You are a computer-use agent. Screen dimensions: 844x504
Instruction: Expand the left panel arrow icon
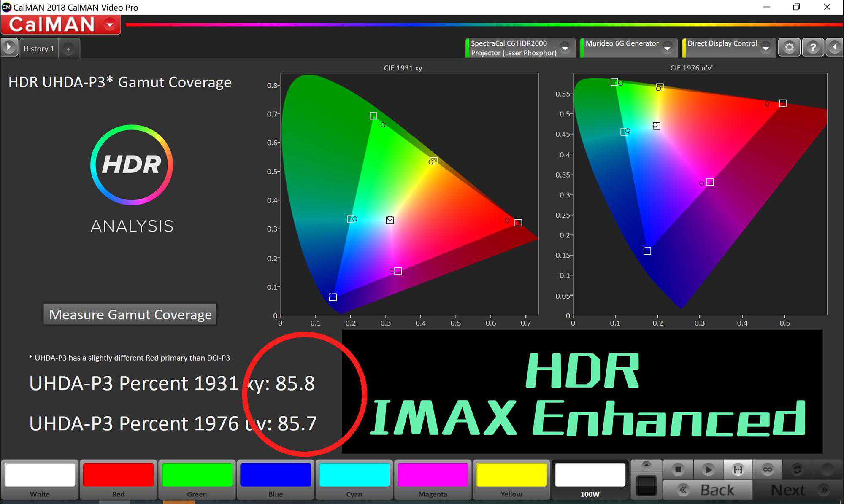pos(9,47)
